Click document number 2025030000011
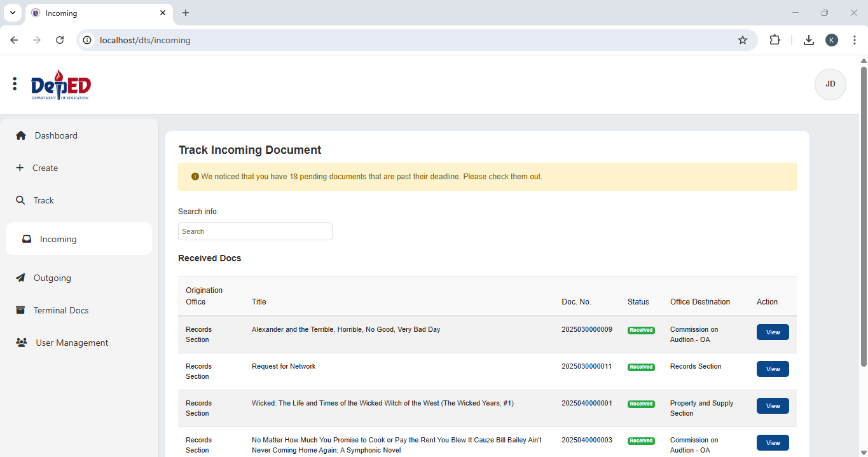 click(587, 366)
